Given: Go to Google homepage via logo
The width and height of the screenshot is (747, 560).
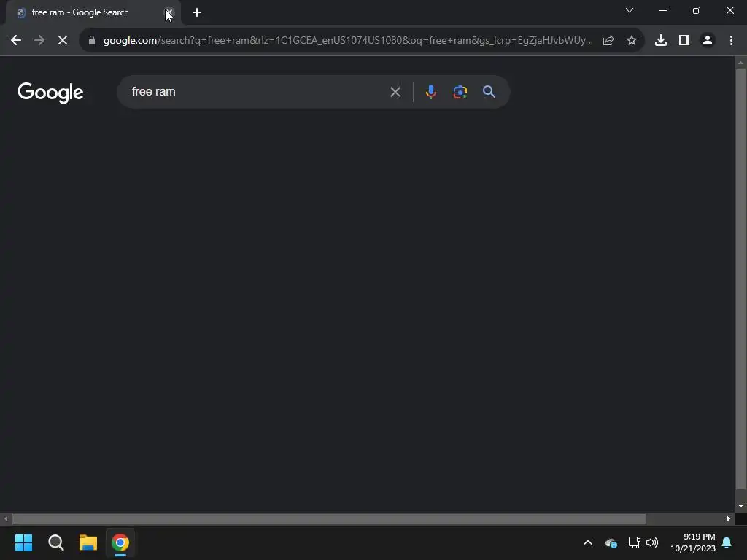Looking at the screenshot, I should (50, 93).
